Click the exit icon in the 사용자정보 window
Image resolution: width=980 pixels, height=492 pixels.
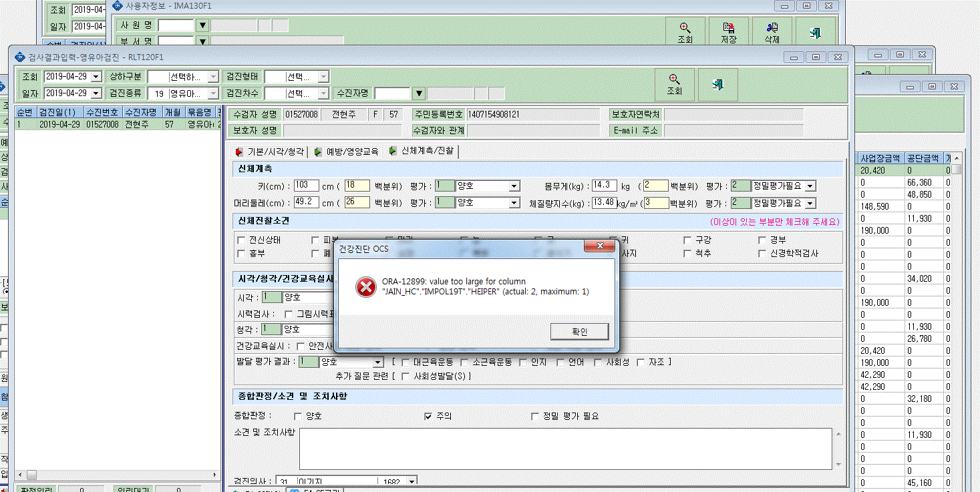click(816, 33)
